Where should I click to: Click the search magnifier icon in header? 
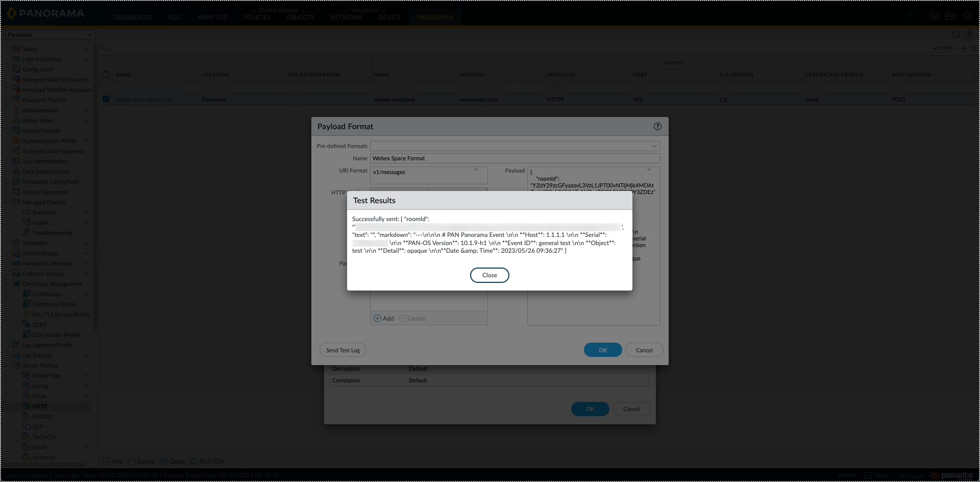[x=967, y=16]
